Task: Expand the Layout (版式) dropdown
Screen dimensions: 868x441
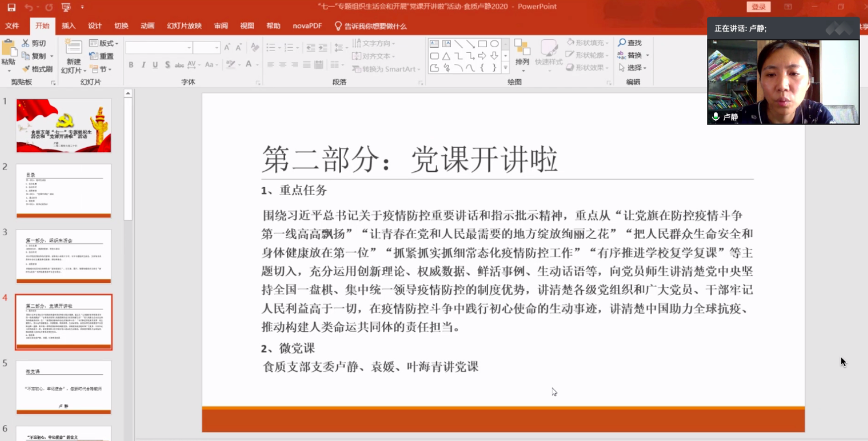Action: (117, 43)
